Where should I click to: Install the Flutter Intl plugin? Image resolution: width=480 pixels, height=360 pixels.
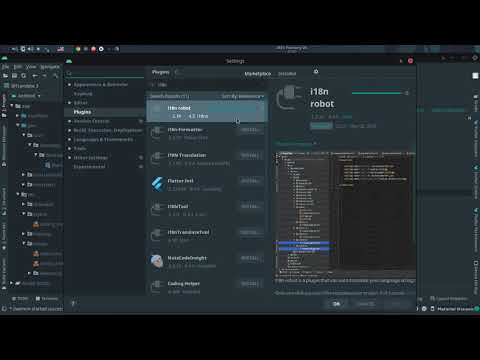[x=250, y=181]
